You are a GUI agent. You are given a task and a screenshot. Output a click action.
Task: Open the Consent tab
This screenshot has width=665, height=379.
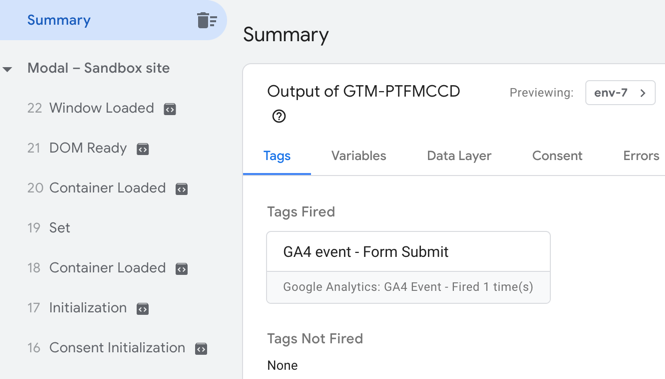557,156
